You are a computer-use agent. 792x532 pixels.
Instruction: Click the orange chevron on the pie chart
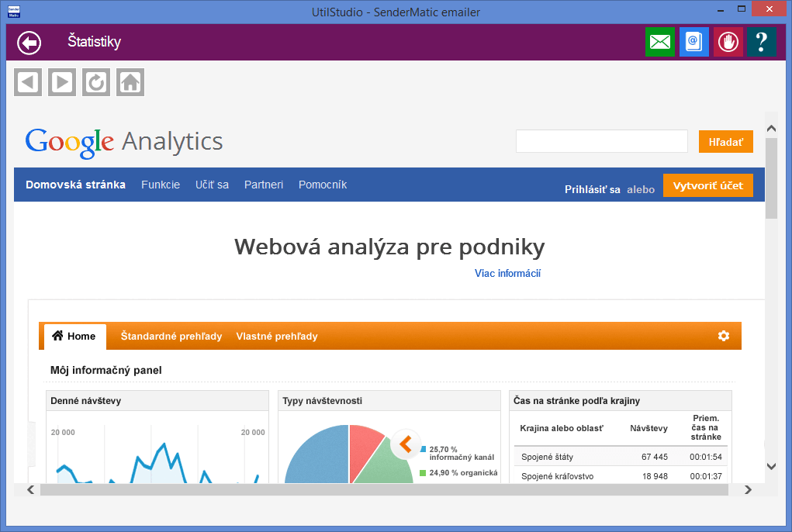tap(406, 444)
